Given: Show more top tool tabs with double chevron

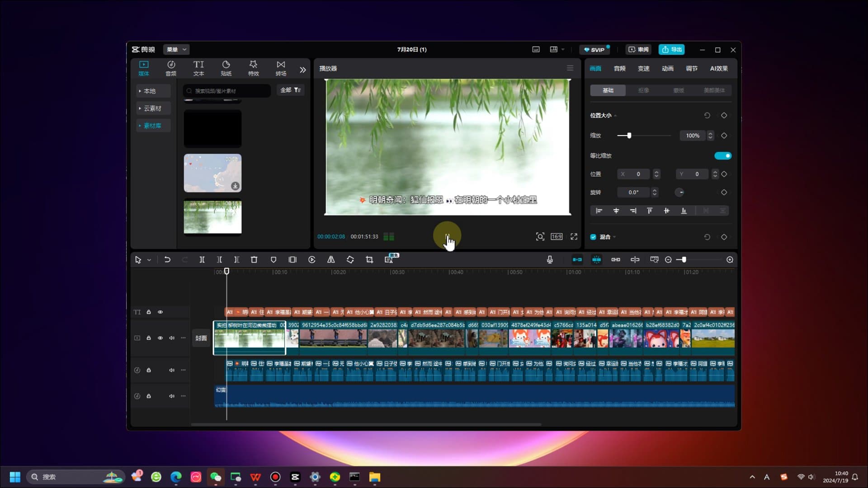Looking at the screenshot, I should coord(303,70).
